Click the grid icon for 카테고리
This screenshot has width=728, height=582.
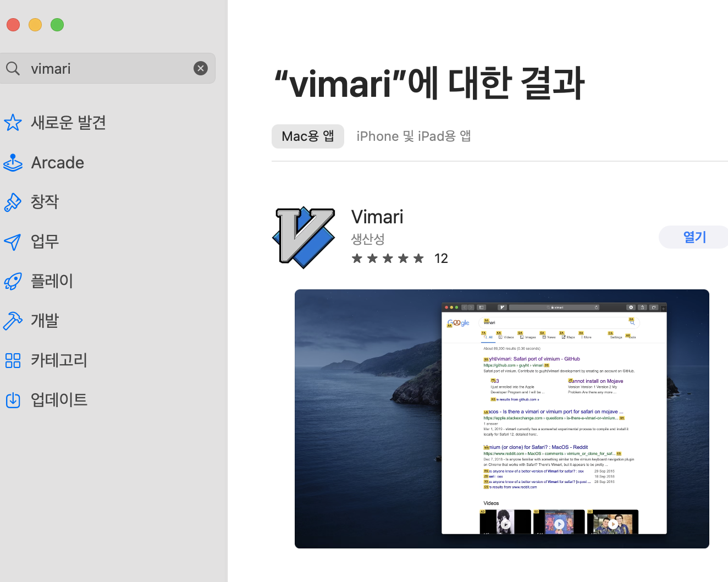(13, 360)
